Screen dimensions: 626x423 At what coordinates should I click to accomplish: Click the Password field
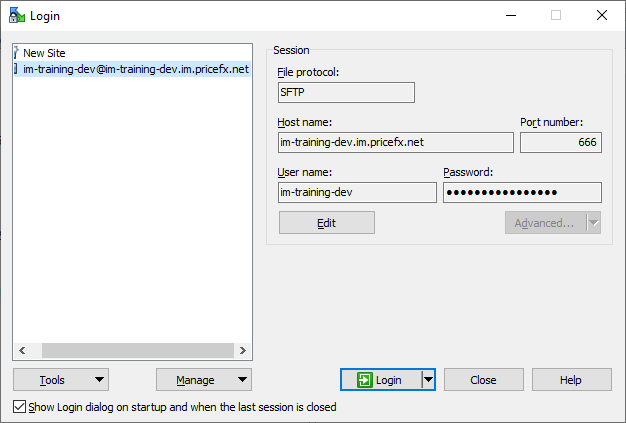(522, 192)
